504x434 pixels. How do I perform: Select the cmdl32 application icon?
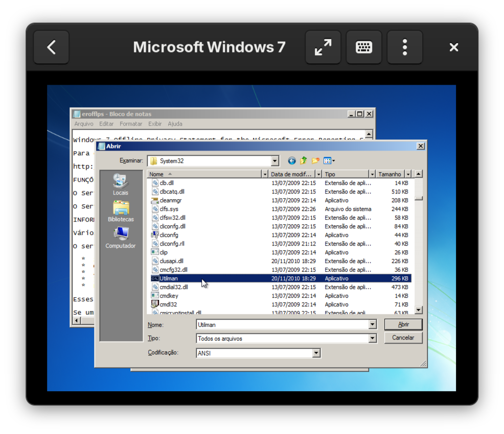pos(155,304)
